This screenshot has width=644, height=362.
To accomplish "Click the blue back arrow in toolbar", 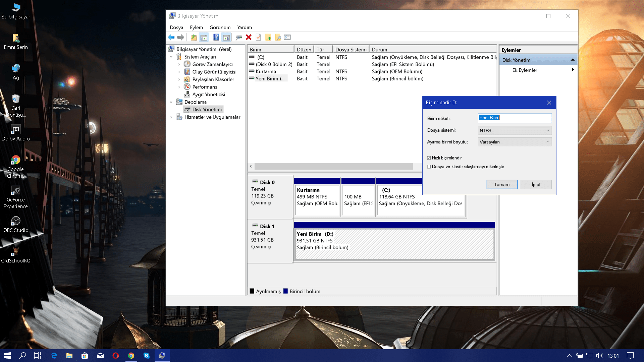I will pyautogui.click(x=171, y=37).
